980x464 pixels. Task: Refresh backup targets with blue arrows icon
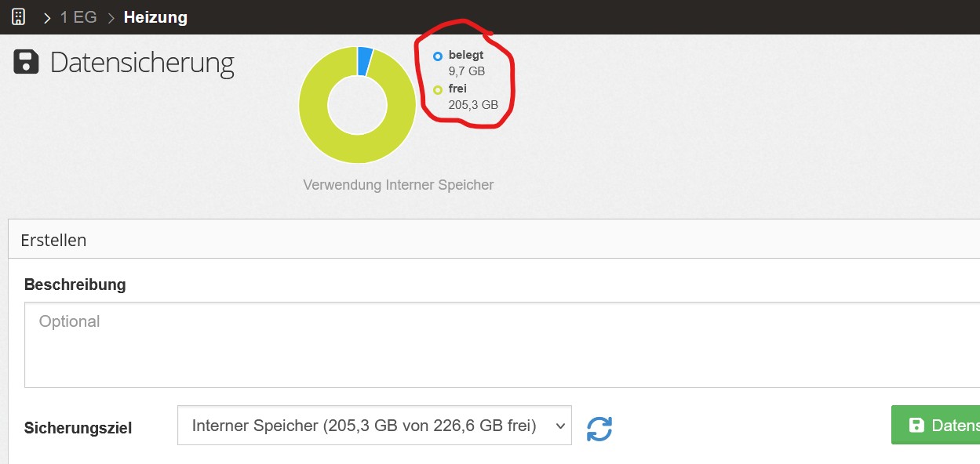click(599, 428)
